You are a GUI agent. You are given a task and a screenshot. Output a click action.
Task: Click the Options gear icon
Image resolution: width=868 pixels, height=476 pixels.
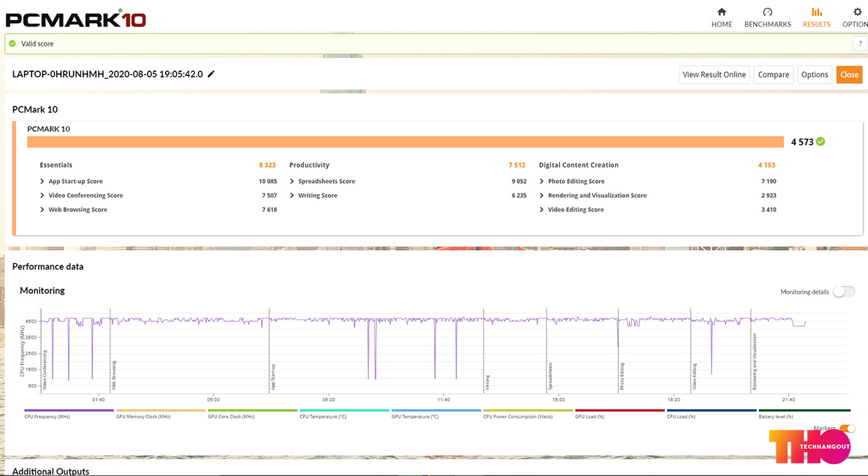[x=857, y=12]
